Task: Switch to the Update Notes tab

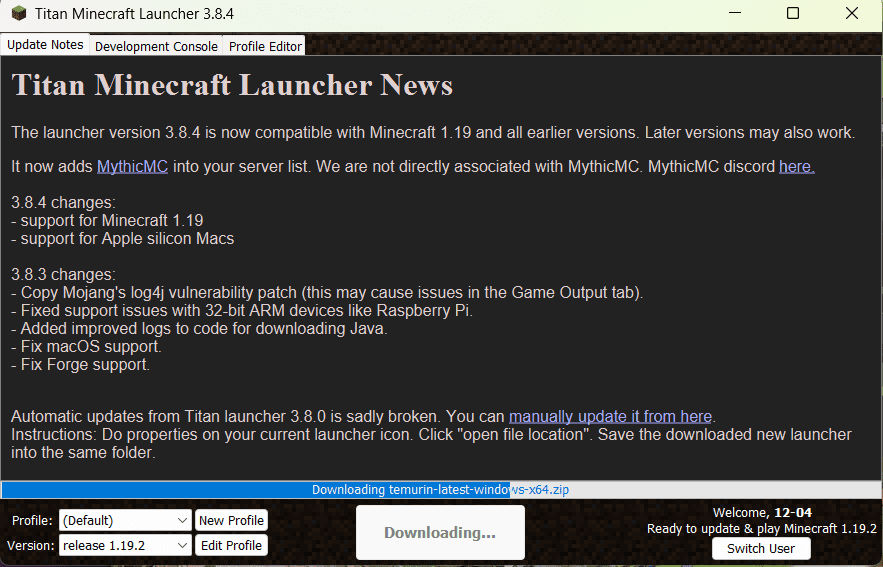Action: 45,44
